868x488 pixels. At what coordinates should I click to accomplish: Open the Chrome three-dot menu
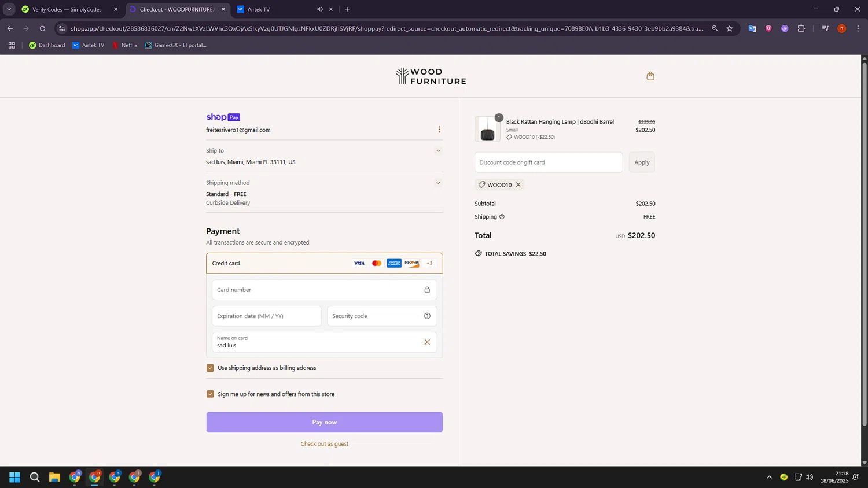tap(858, 28)
